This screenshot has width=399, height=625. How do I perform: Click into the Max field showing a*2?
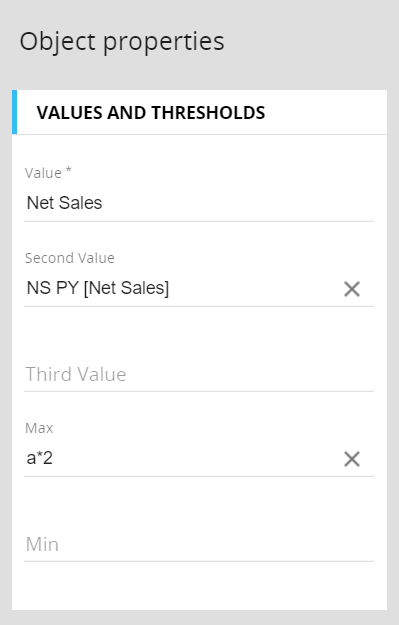click(x=183, y=458)
